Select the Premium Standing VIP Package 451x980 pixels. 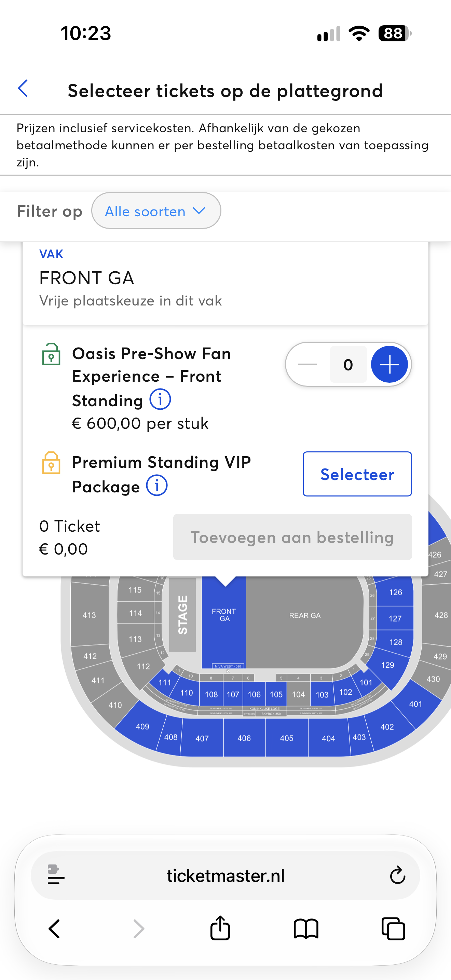coord(357,474)
